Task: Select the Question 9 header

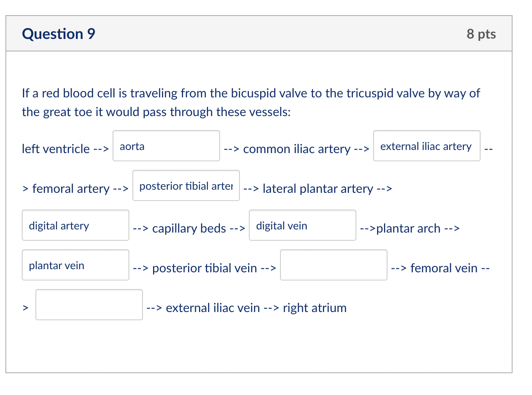Action: (x=58, y=34)
